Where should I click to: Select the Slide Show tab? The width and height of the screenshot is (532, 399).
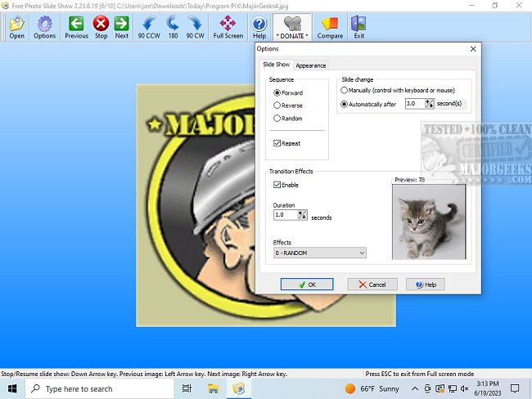275,65
